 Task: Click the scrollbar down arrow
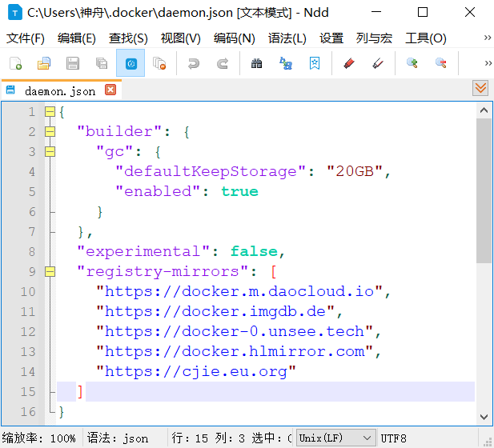tap(484, 417)
